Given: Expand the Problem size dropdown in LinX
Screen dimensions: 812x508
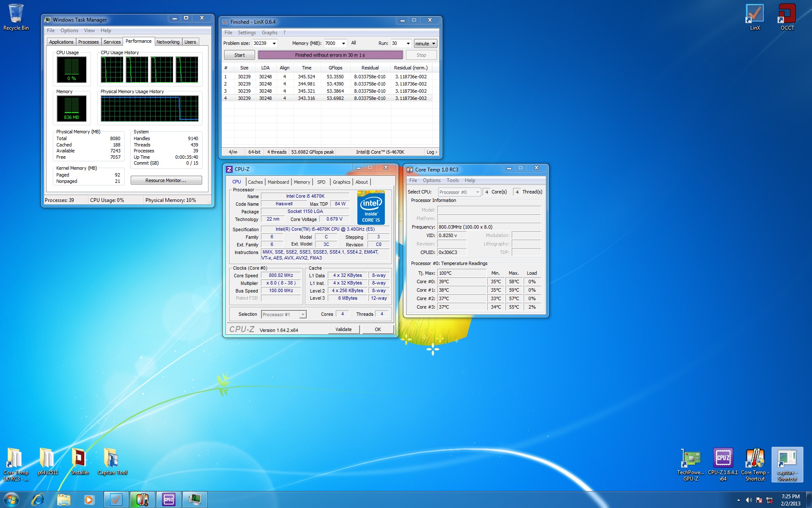Looking at the screenshot, I should pos(274,44).
